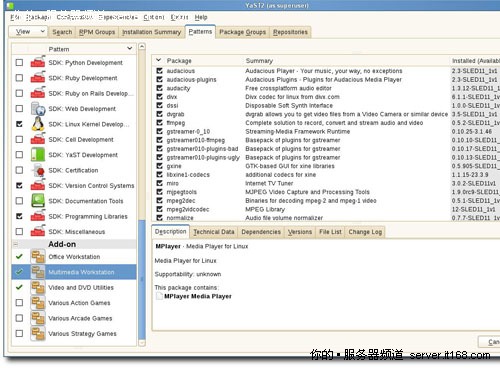Click the SDK: Certification icon

(38, 170)
